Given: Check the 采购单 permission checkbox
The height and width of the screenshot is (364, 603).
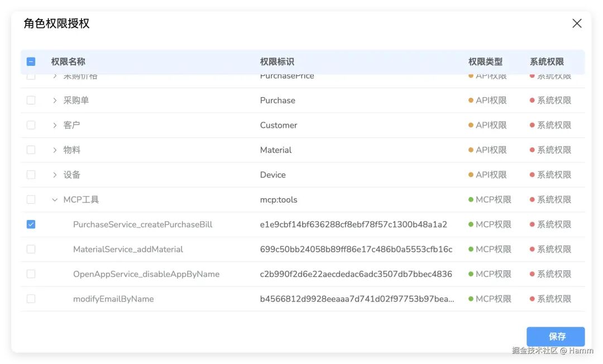Looking at the screenshot, I should tap(31, 100).
